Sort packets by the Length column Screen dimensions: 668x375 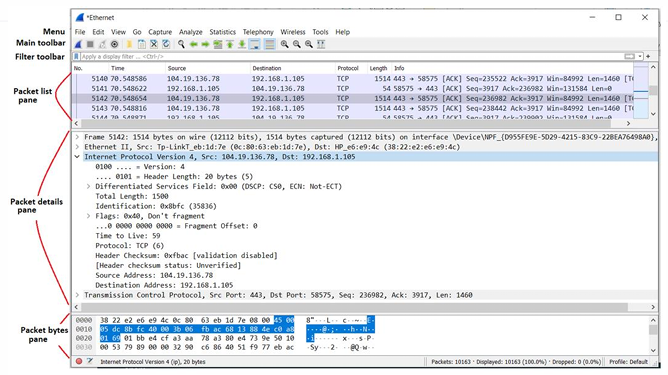[379, 68]
